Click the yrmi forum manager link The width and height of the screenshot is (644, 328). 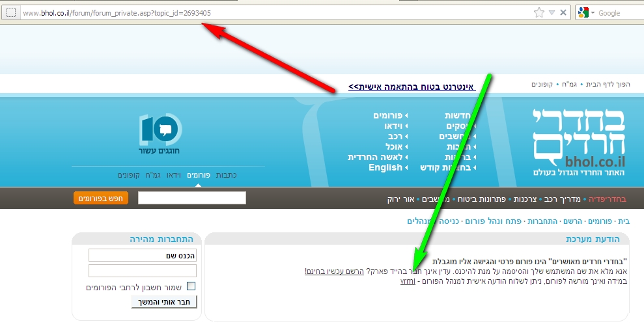[408, 281]
